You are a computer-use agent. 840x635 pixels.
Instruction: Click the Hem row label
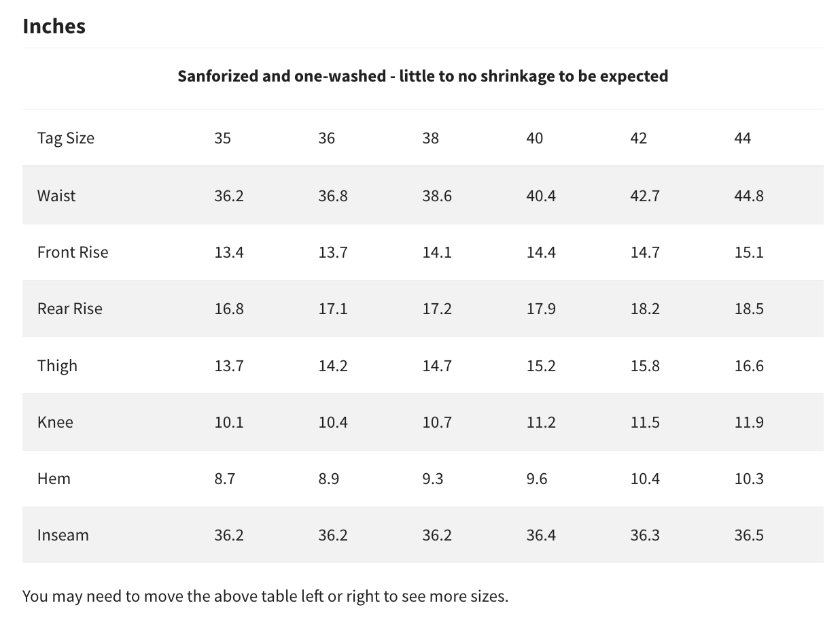click(54, 479)
